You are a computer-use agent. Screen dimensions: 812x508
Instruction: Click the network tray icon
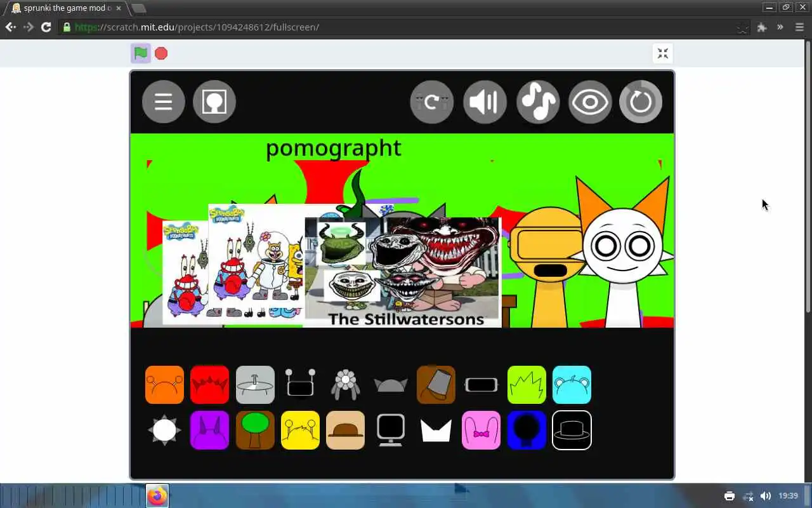748,496
